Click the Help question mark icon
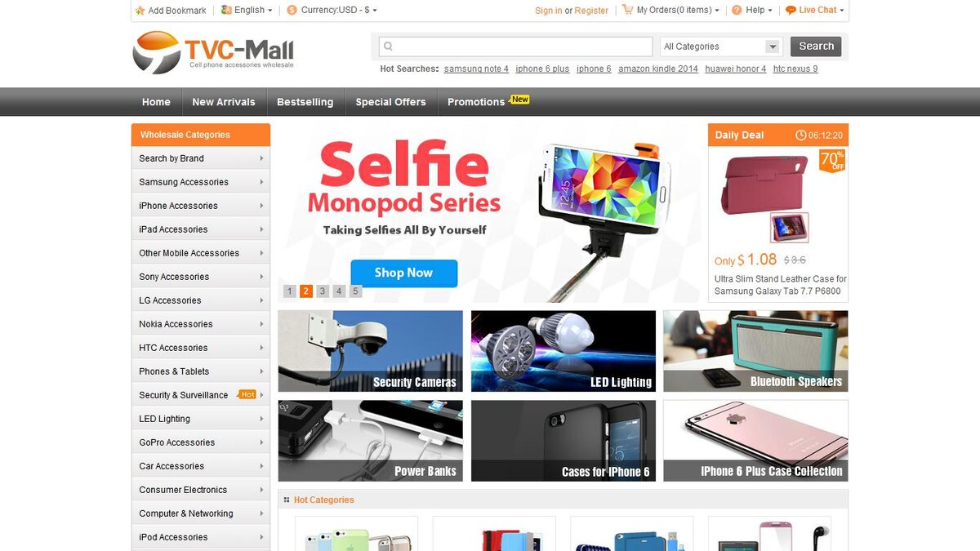980x551 pixels. (737, 10)
